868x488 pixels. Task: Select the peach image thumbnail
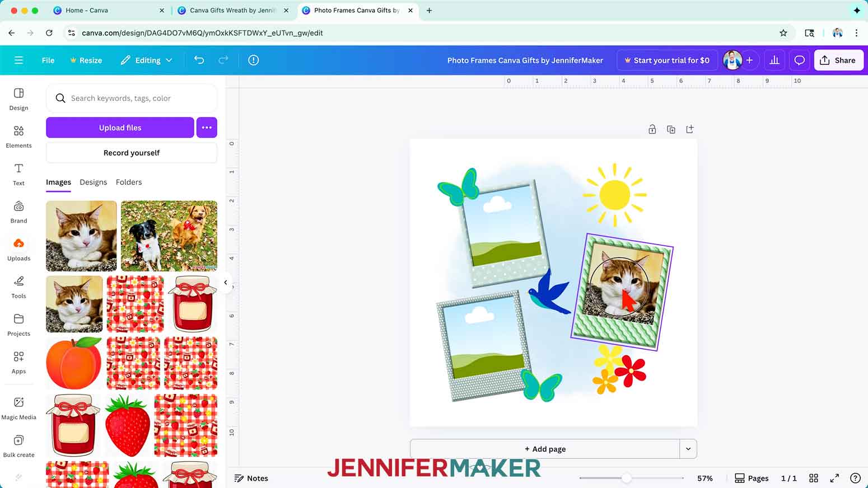(74, 363)
